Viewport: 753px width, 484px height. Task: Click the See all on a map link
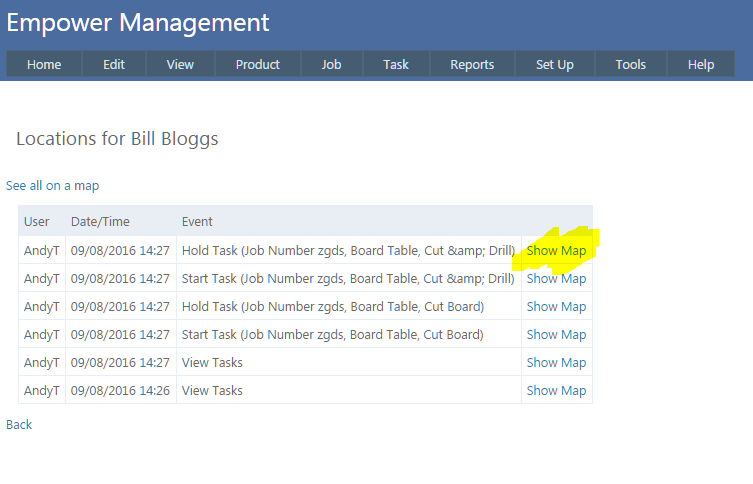point(52,186)
